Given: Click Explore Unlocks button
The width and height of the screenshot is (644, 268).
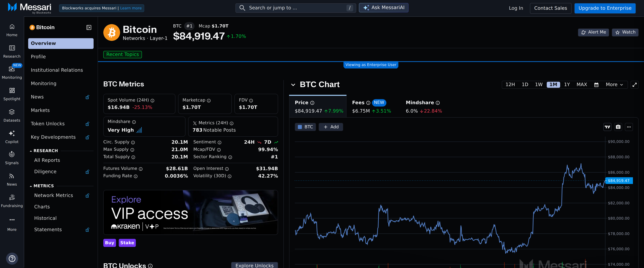Looking at the screenshot, I should [x=254, y=265].
